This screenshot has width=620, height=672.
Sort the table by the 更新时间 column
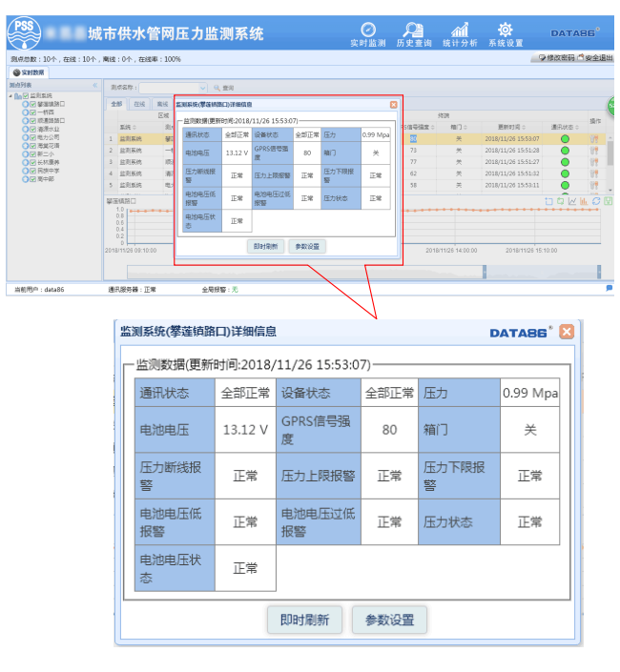[511, 128]
